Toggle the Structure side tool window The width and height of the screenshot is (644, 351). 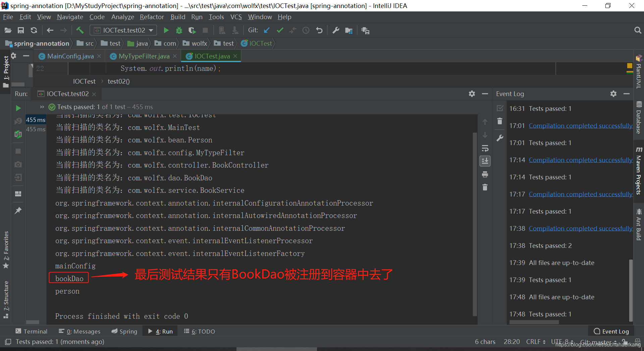[6, 299]
